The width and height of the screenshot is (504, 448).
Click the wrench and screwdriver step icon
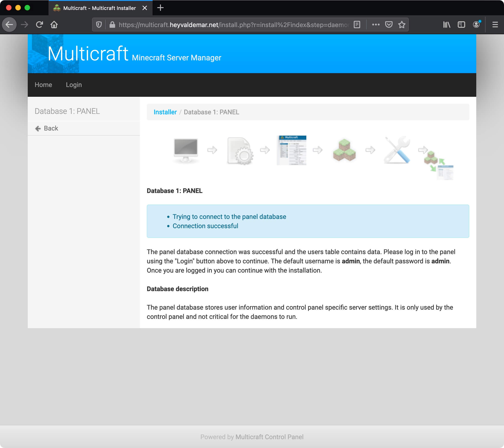pos(397,150)
